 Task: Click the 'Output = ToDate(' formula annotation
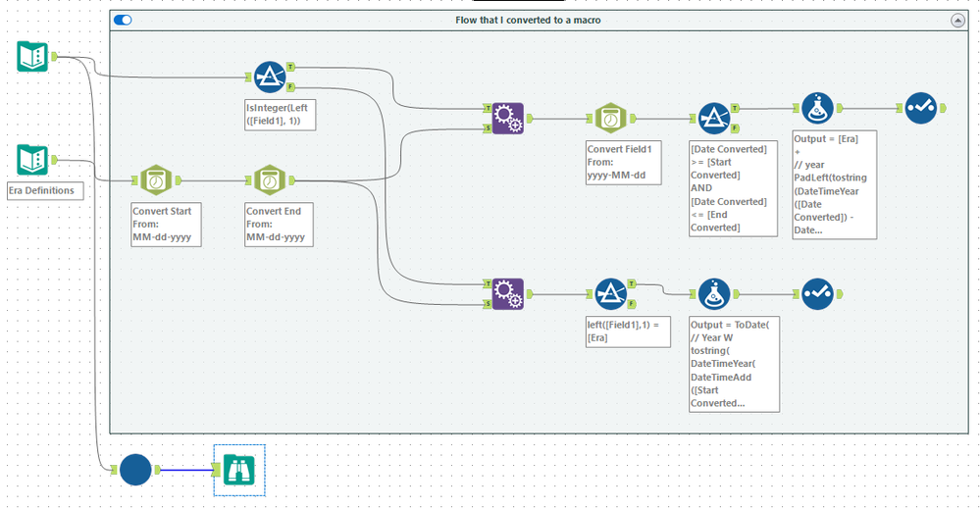735,364
